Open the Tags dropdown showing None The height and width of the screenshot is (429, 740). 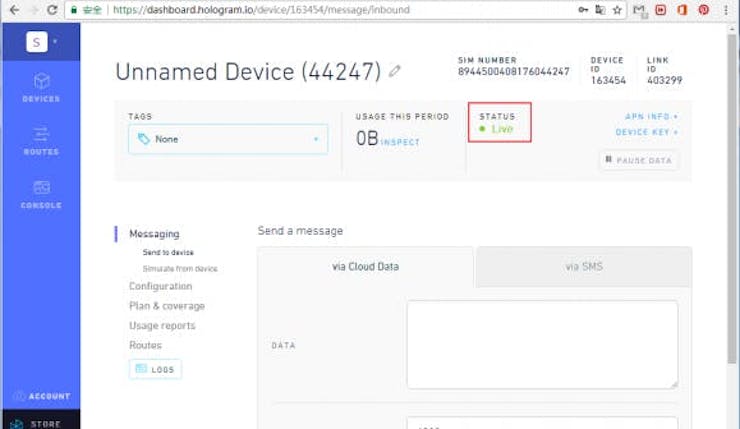228,139
